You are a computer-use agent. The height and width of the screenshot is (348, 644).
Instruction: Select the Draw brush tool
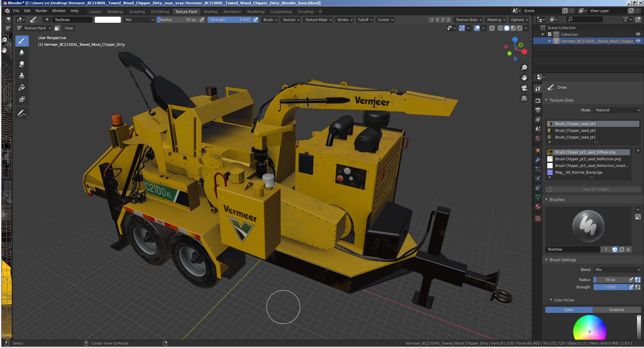coord(22,41)
